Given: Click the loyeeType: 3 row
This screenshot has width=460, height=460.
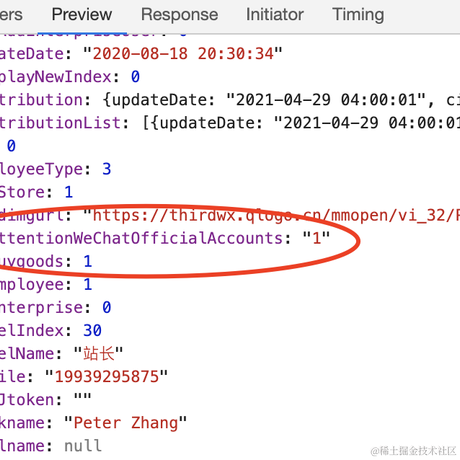Looking at the screenshot, I should [55, 169].
